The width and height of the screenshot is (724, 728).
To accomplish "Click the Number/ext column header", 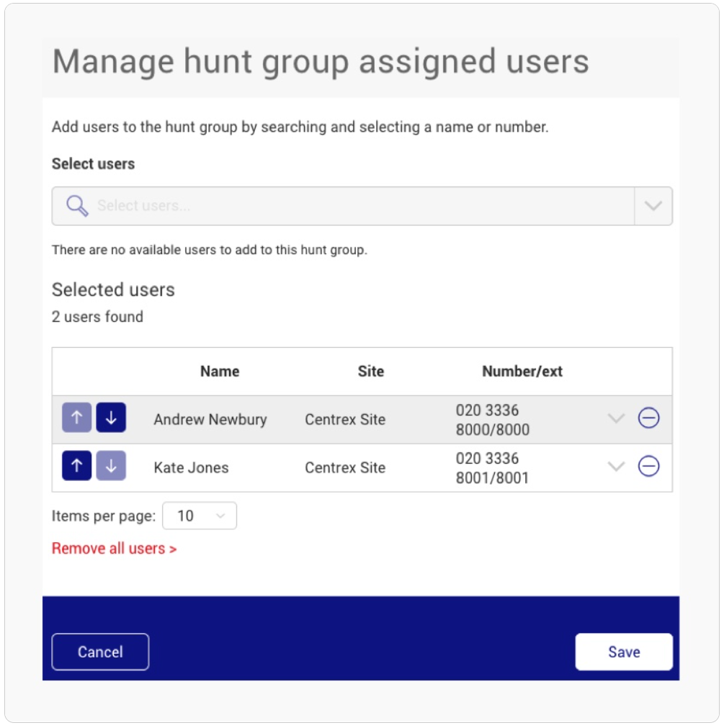I will [522, 372].
